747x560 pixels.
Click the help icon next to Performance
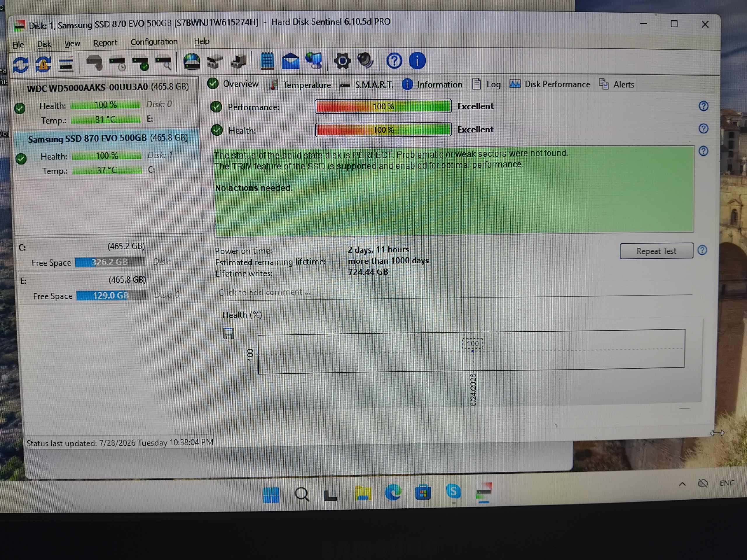(704, 106)
